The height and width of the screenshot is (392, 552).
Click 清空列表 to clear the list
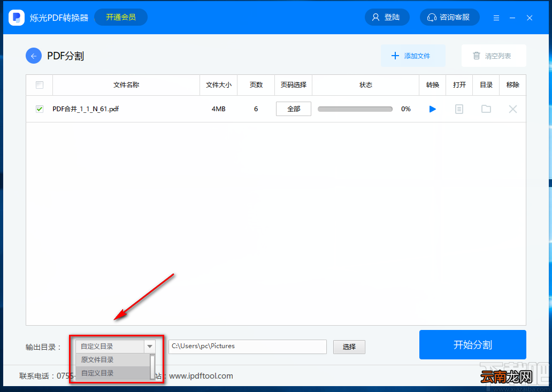pos(494,56)
